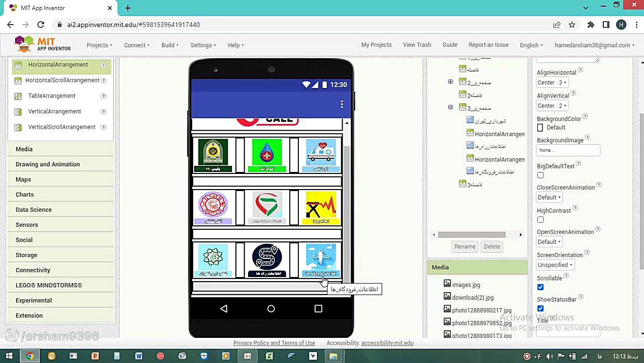Viewport: 644px width, 363px height.
Task: Select the Tehran municipality image button
Action: 213,260
